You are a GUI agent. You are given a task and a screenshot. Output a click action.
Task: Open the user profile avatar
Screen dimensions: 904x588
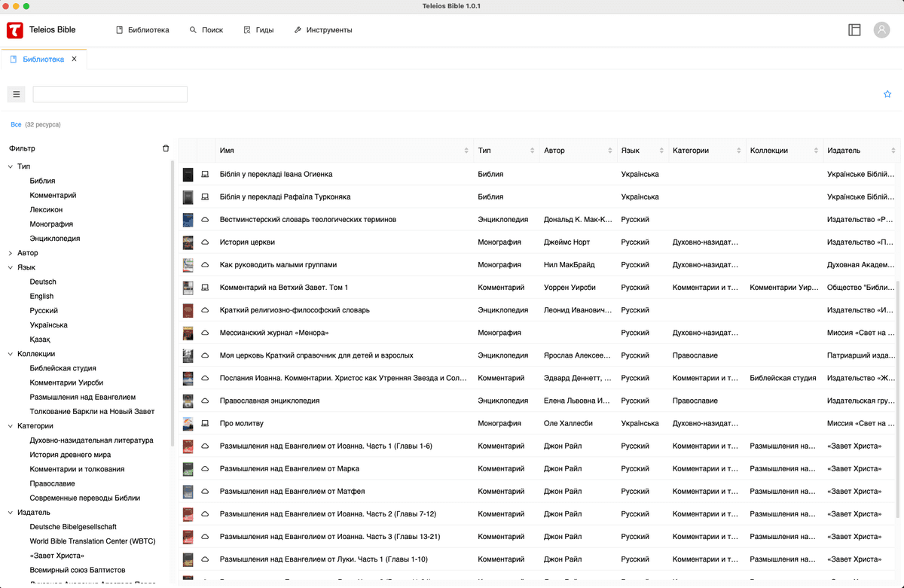tap(881, 30)
